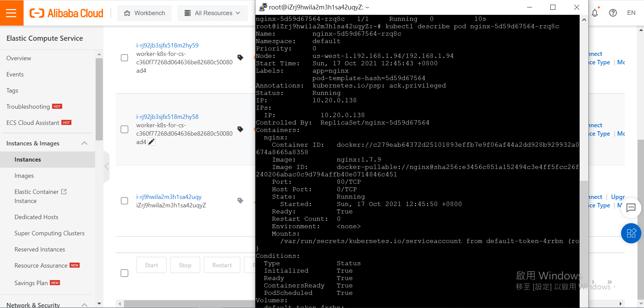The width and height of the screenshot is (644, 308).
Task: Open the help question-mark icon
Action: click(613, 13)
